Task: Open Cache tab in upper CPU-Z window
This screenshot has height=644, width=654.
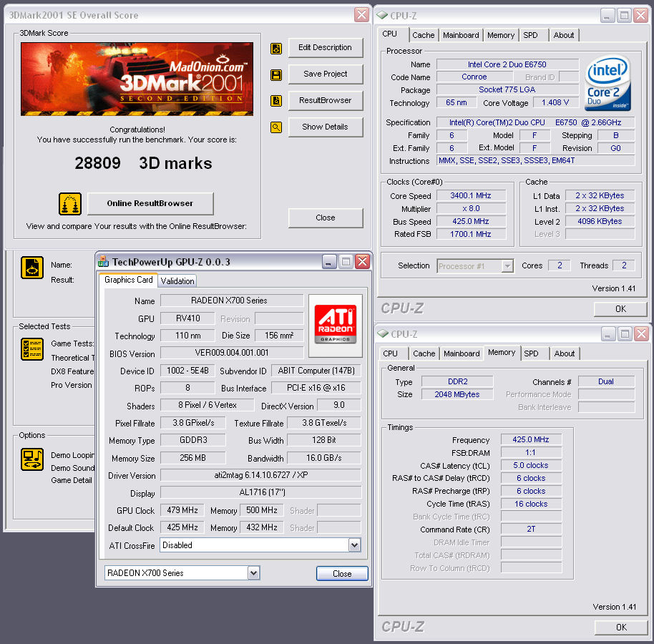Action: tap(424, 36)
